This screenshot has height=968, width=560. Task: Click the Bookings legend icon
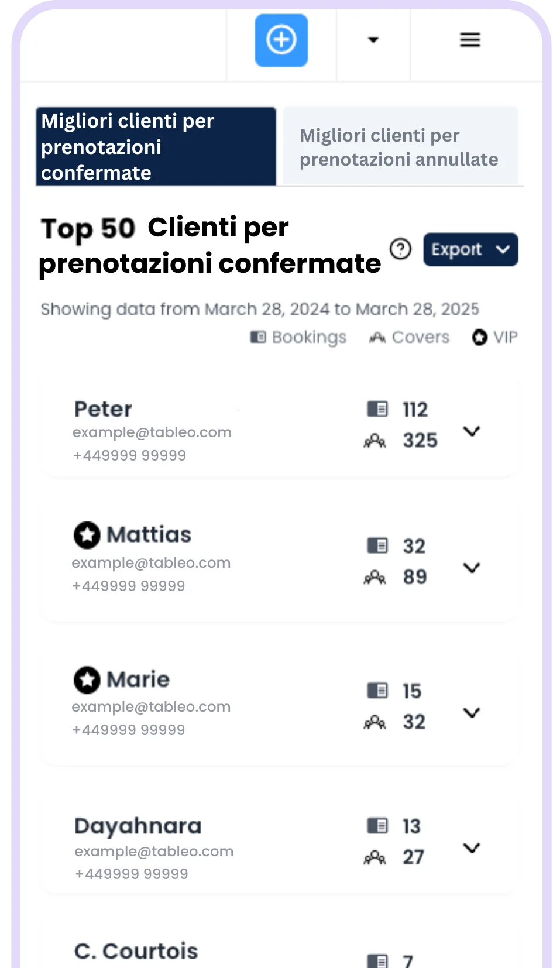click(258, 337)
